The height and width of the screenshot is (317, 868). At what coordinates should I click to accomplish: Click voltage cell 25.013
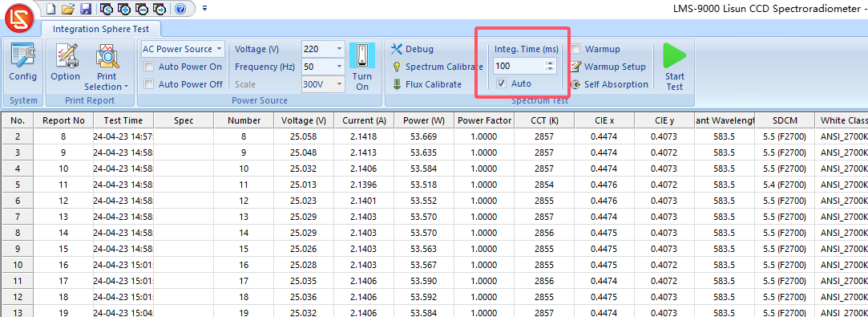[303, 184]
